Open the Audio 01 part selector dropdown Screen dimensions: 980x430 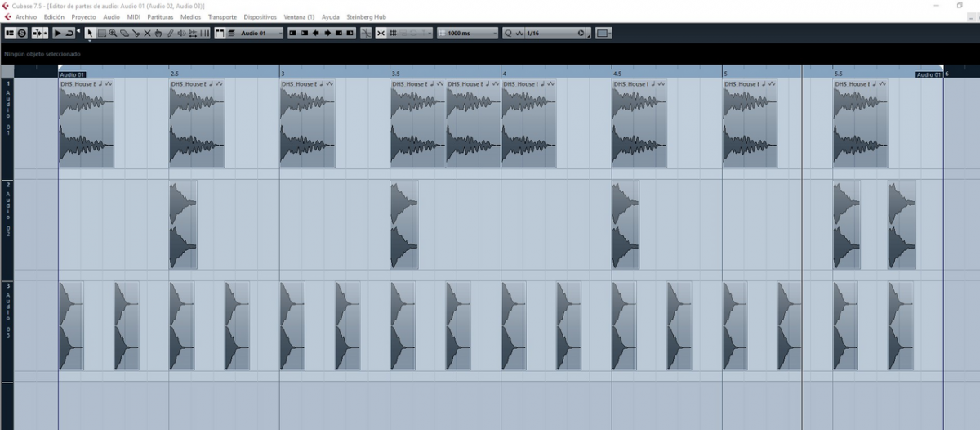pyautogui.click(x=261, y=33)
